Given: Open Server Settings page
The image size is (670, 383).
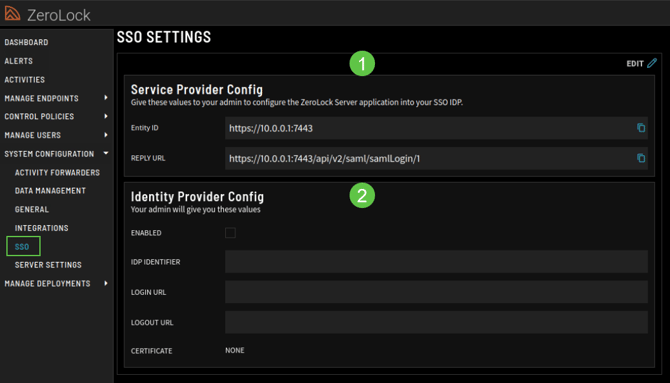Looking at the screenshot, I should (48, 265).
